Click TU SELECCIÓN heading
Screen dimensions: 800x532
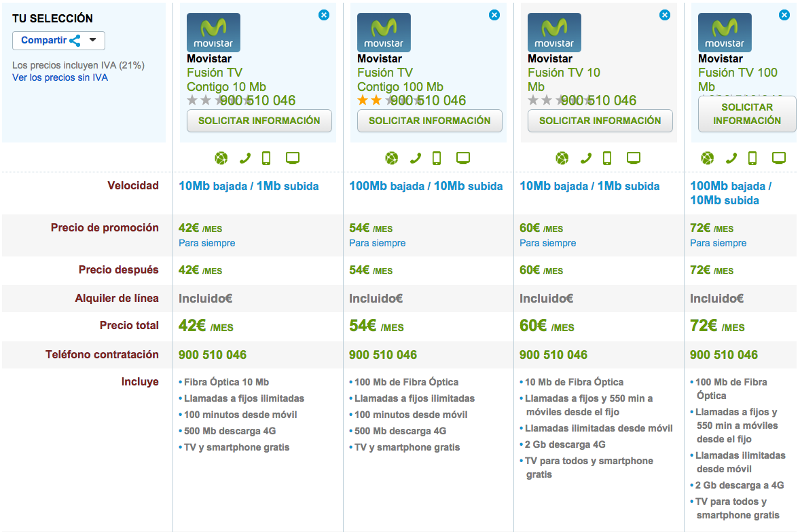[52, 18]
